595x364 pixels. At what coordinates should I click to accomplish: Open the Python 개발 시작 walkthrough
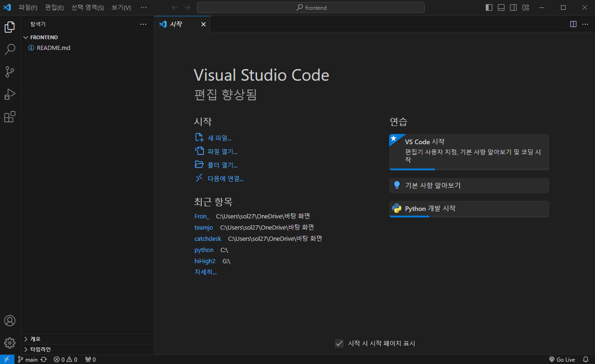[x=469, y=209]
